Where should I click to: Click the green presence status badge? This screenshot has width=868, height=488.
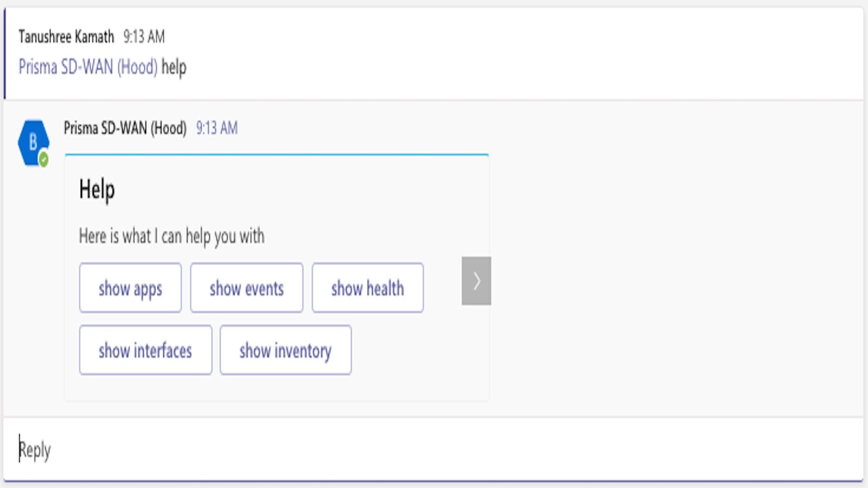pyautogui.click(x=43, y=159)
